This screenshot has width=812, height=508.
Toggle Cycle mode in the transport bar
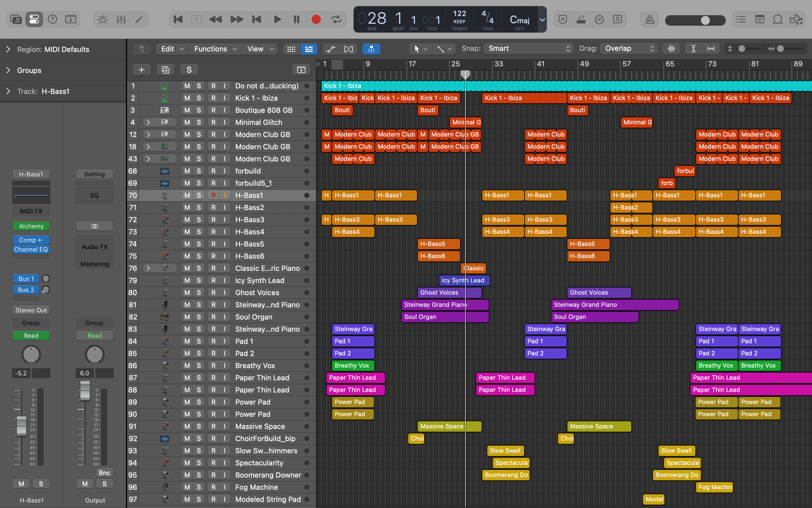pos(336,20)
